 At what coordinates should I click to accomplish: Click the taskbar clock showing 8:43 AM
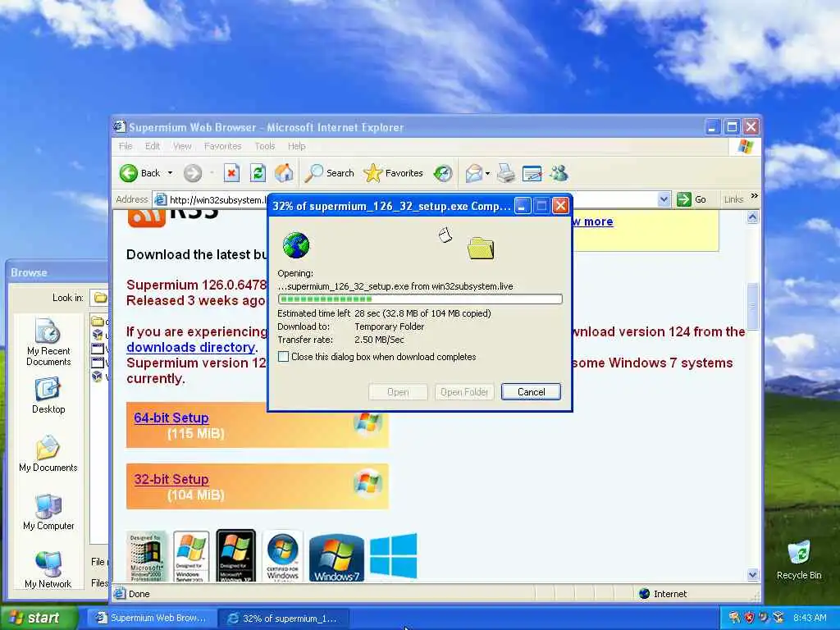click(810, 618)
